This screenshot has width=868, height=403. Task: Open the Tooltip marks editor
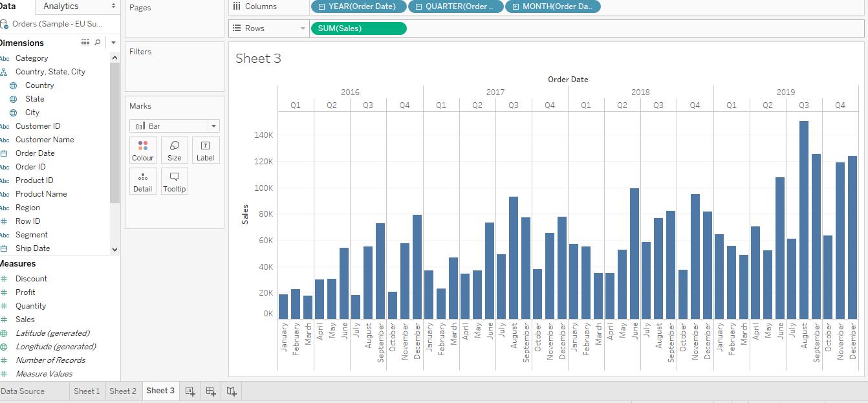pos(174,181)
